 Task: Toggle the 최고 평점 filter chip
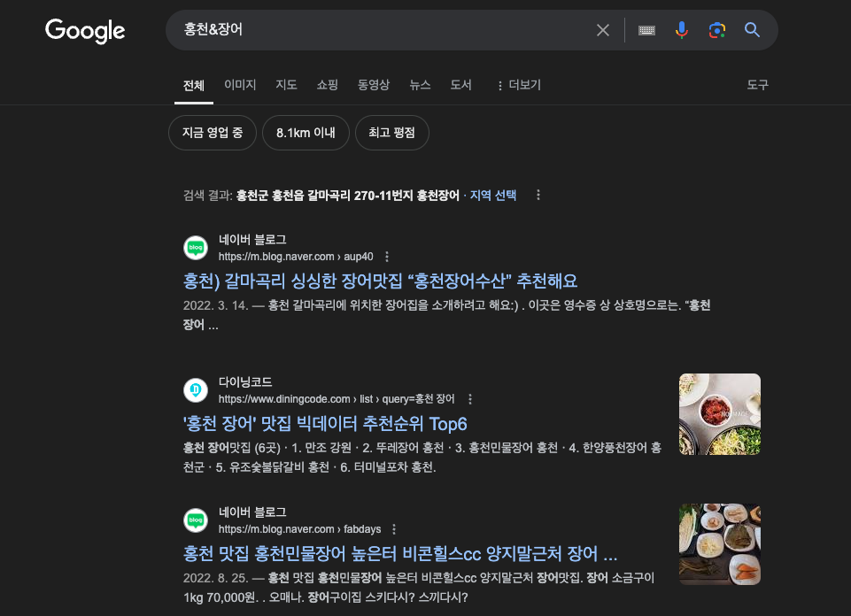click(x=392, y=133)
